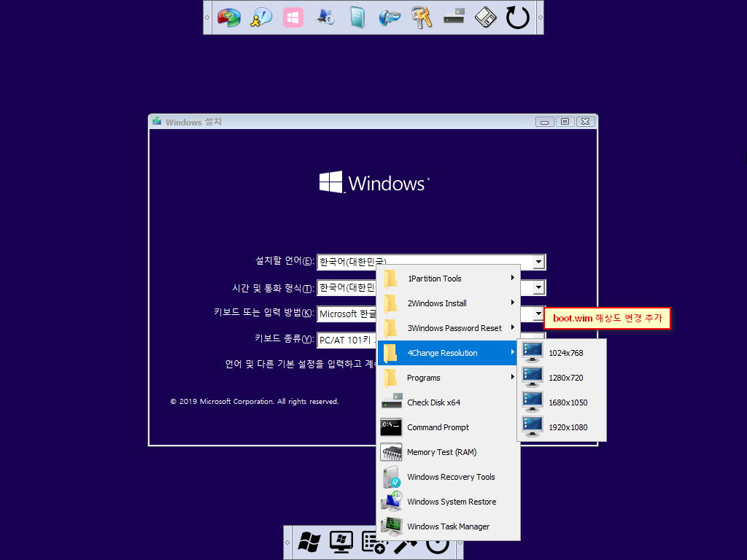The height and width of the screenshot is (560, 747).
Task: Open the monitor with Windows logo icon
Action: pyautogui.click(x=341, y=542)
